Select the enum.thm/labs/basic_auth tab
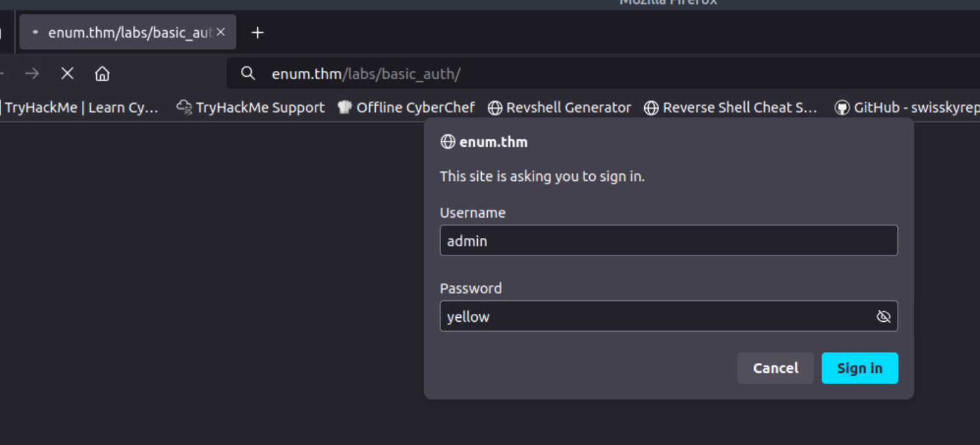Viewport: 980px width, 445px height. (x=124, y=32)
